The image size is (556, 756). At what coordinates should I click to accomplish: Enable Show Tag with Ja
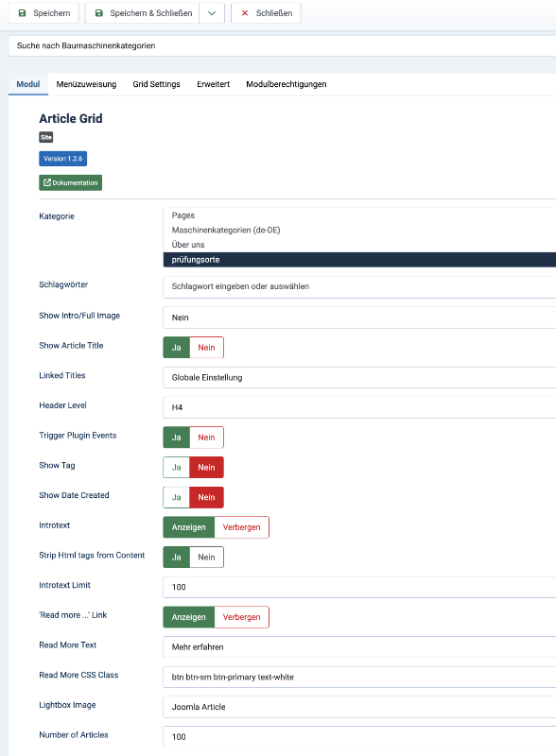[x=176, y=467]
